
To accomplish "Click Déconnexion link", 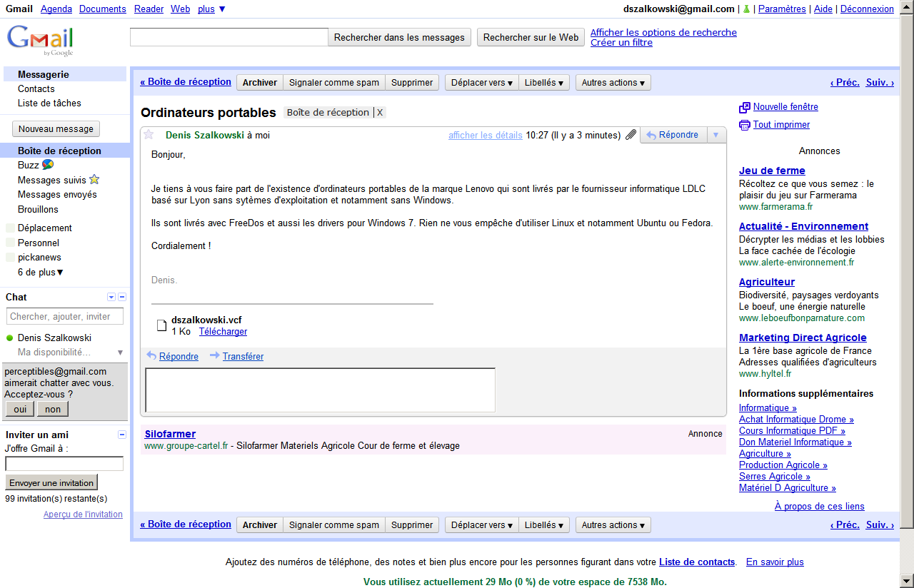I will coord(867,9).
